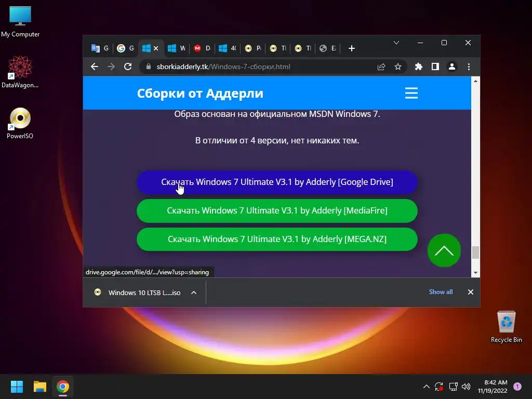Go back to the previous page
The image size is (532, 399).
pyautogui.click(x=95, y=67)
